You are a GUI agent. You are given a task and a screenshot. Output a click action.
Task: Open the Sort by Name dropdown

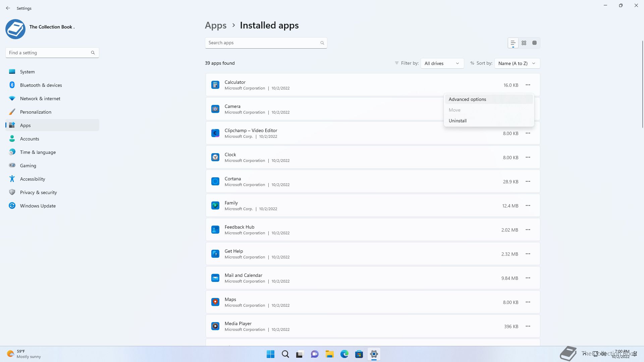click(517, 63)
